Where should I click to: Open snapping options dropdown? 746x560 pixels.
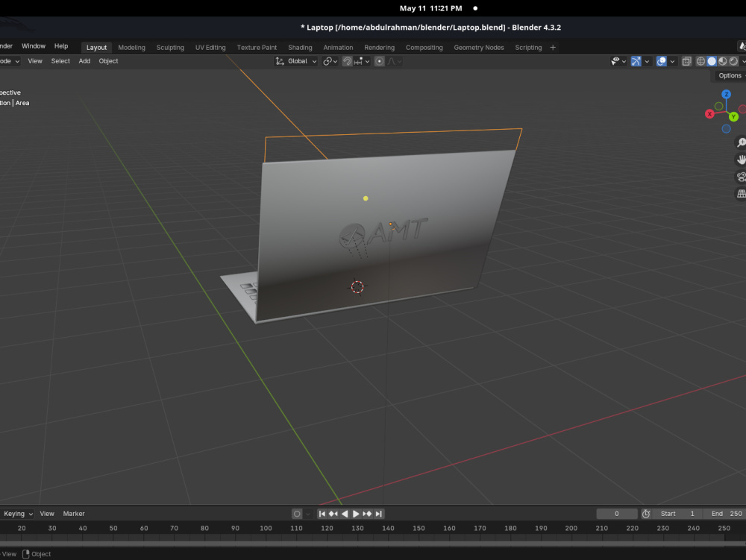pyautogui.click(x=362, y=61)
